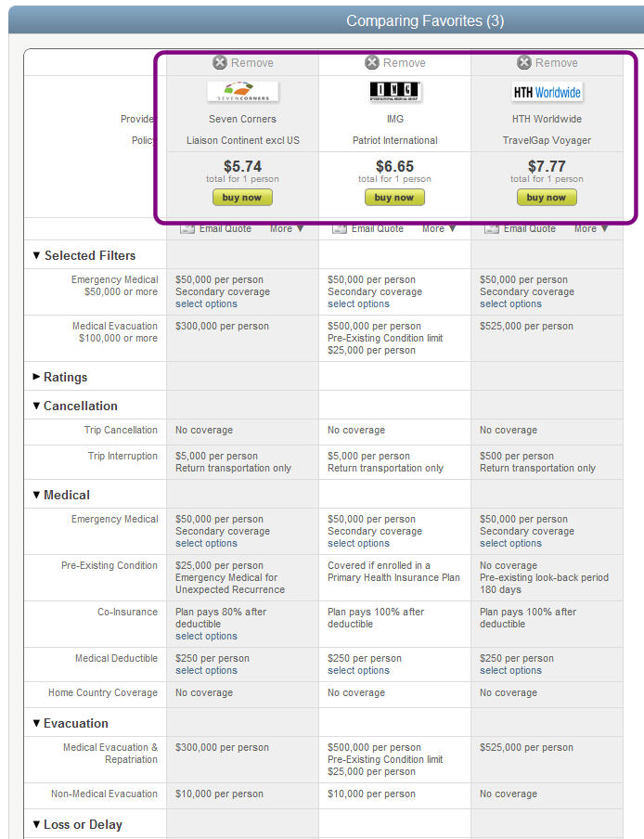Click remove X icon for HTH Worldwide
644x839 pixels.
pyautogui.click(x=523, y=62)
